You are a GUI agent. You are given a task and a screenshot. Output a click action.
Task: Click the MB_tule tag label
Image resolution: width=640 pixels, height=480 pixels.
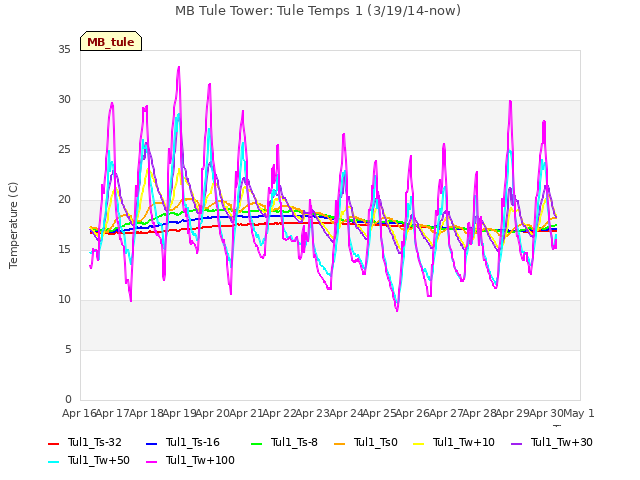click(x=111, y=42)
